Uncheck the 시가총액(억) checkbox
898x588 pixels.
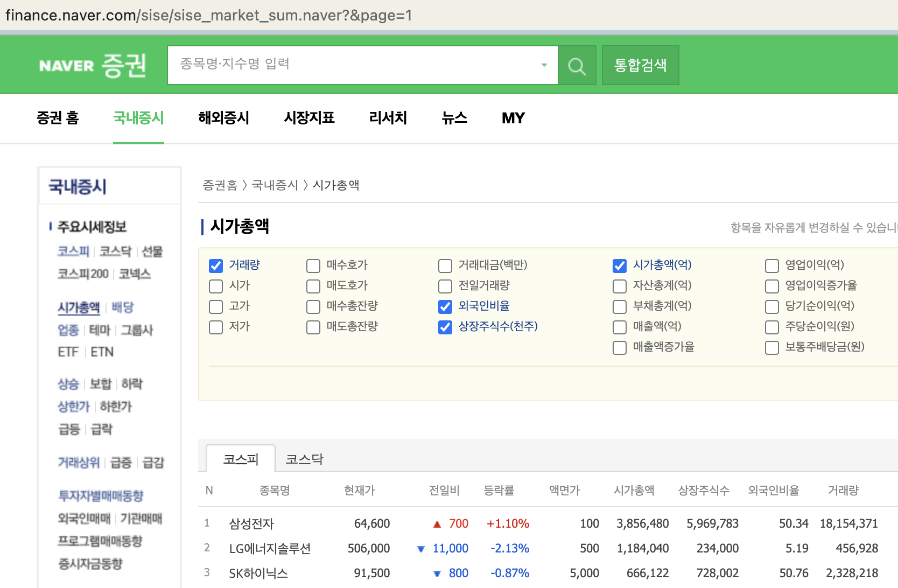620,265
